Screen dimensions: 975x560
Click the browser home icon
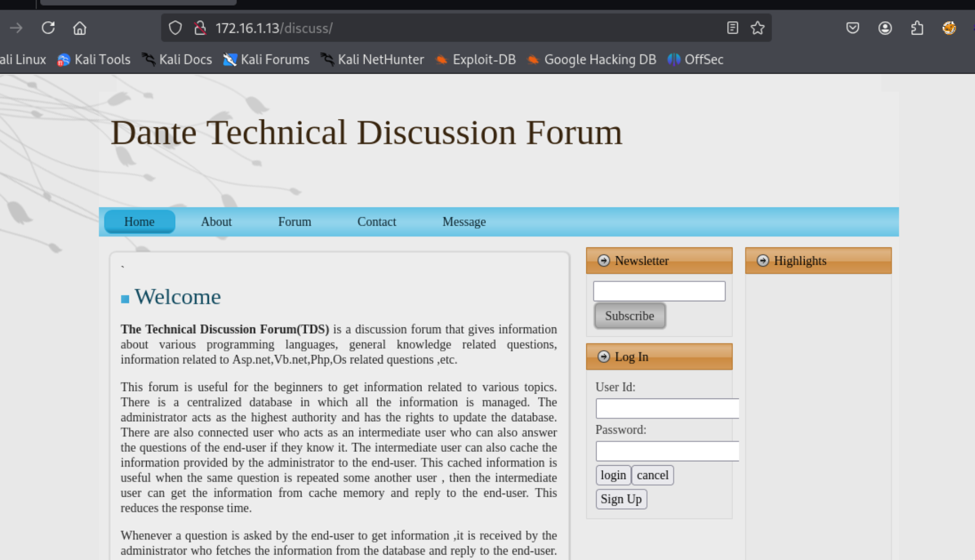click(80, 28)
